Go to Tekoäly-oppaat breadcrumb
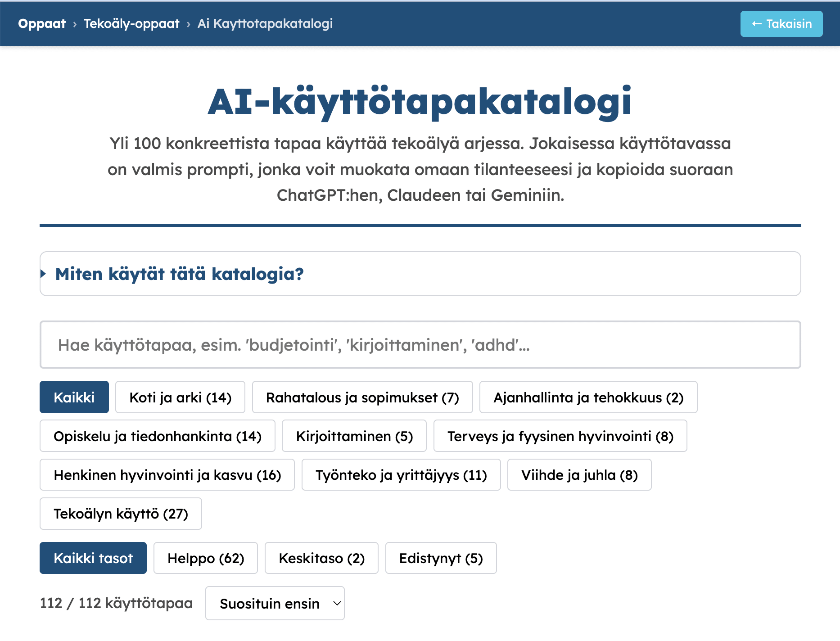This screenshot has width=840, height=641. point(131,24)
